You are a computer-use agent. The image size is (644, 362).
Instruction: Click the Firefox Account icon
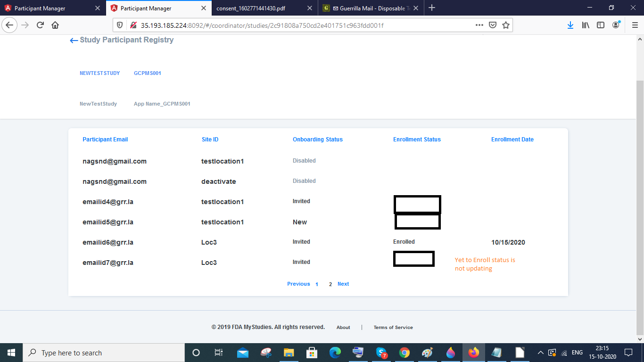(616, 25)
